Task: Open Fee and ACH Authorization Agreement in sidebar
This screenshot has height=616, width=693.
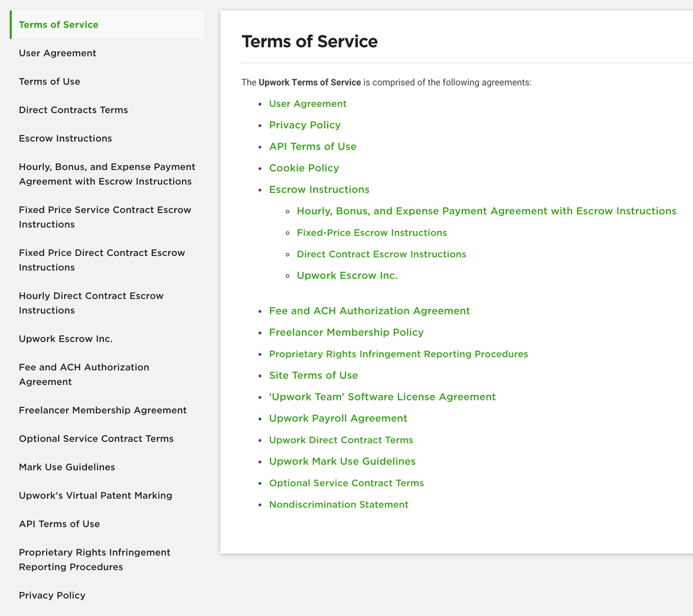Action: tap(84, 374)
